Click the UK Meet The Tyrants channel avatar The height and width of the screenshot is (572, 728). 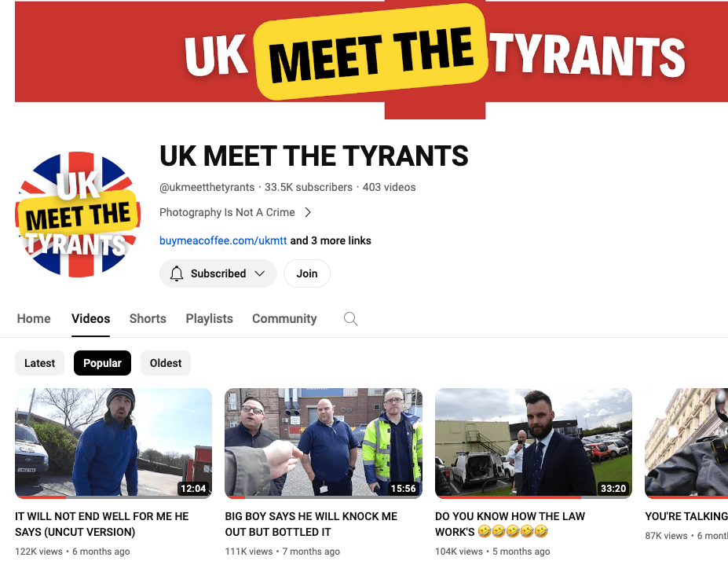click(78, 214)
